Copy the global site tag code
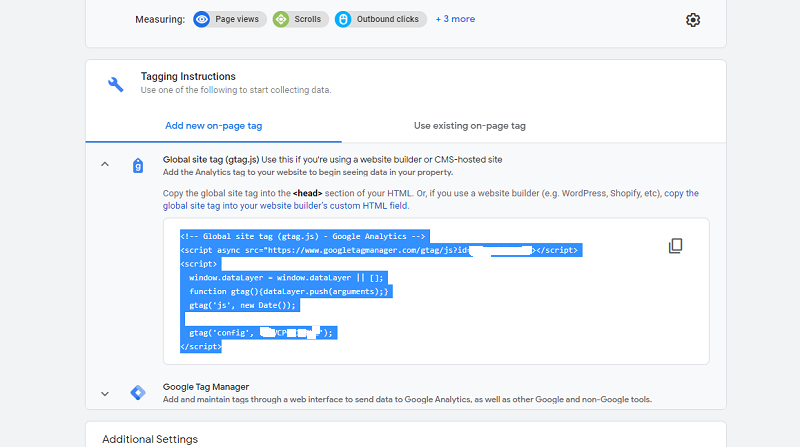The width and height of the screenshot is (800, 447). click(676, 245)
